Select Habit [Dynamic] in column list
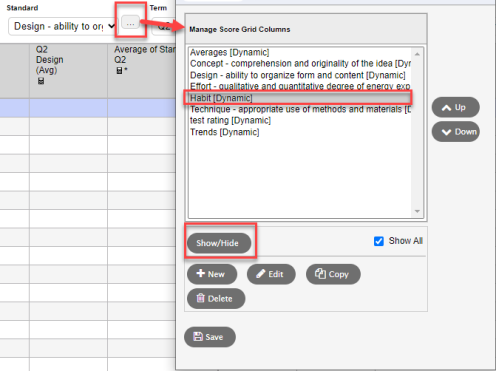This screenshot has height=371, width=496. click(x=300, y=98)
